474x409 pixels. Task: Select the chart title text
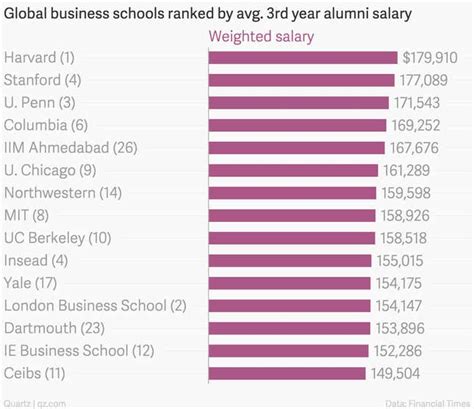pyautogui.click(x=208, y=14)
